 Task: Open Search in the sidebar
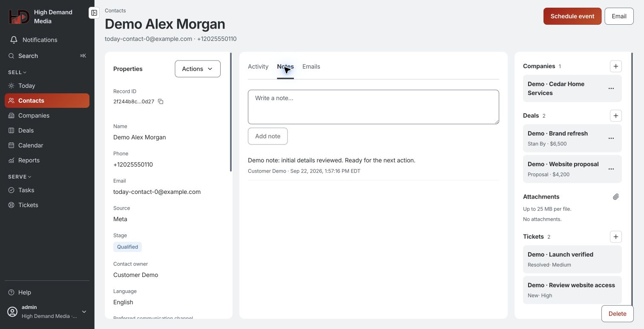[x=47, y=56]
